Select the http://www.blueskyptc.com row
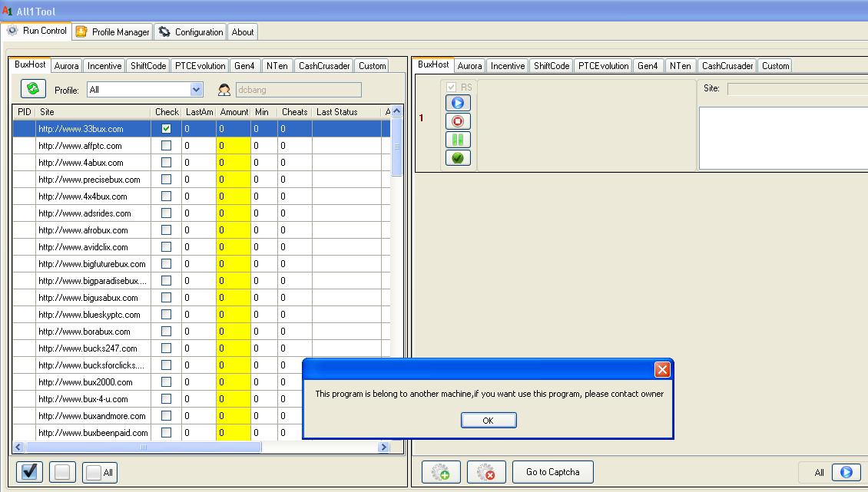 (201, 315)
